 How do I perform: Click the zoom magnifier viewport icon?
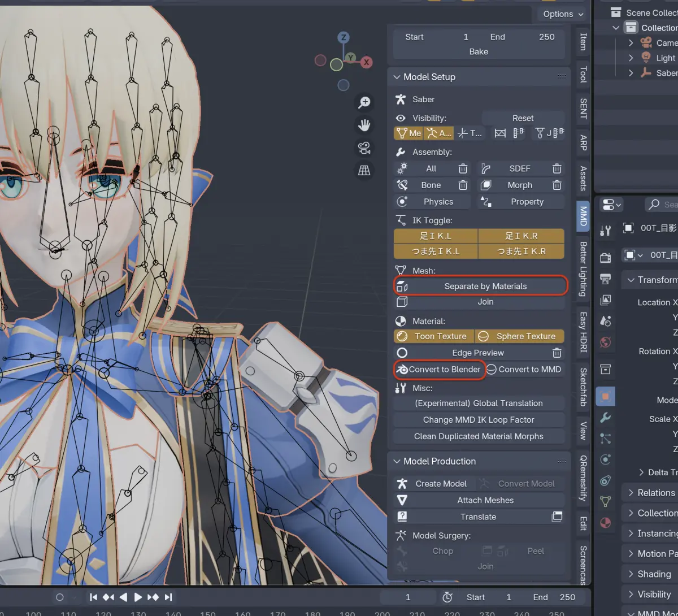pos(364,102)
